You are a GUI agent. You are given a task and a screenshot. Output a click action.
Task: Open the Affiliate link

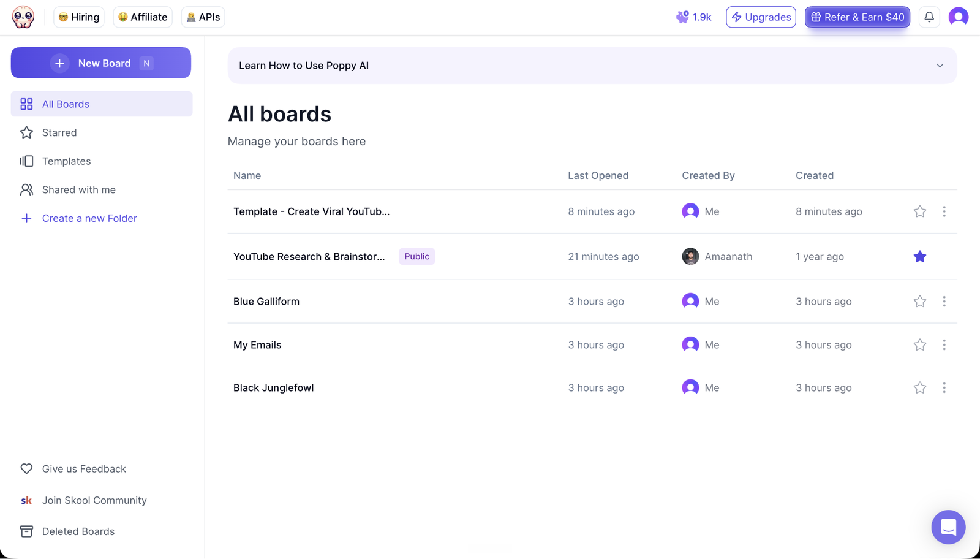point(143,17)
